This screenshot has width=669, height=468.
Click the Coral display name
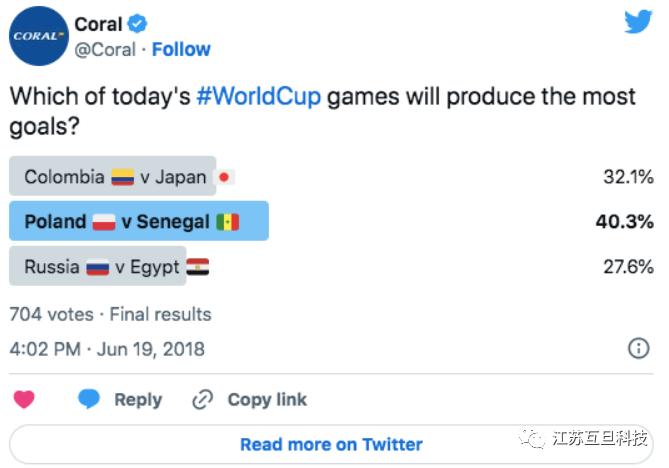point(98,24)
